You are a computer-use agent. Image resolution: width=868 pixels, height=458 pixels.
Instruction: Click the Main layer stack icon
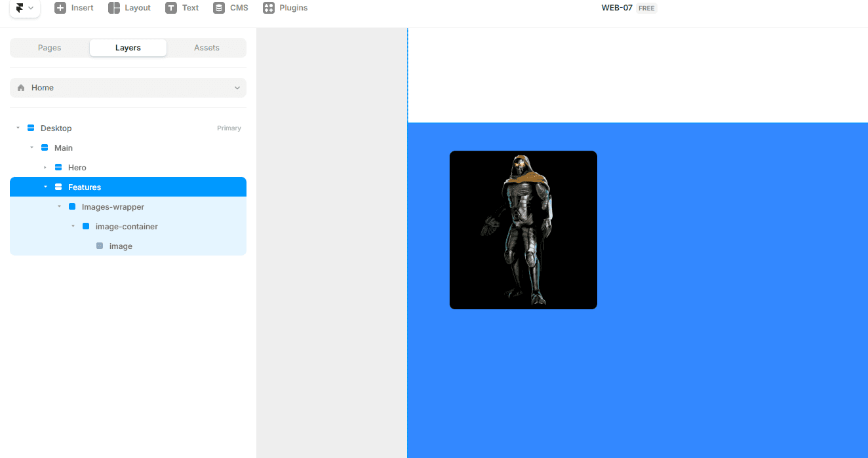pyautogui.click(x=45, y=148)
